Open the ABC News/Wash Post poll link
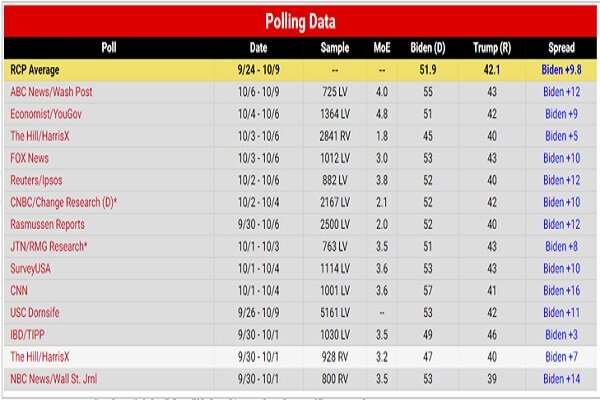The height and width of the screenshot is (400, 600). point(51,92)
